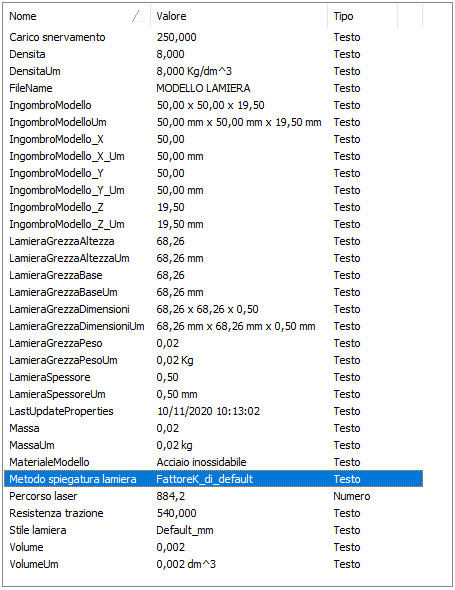
Task: Select the Densita property row
Action: (213, 54)
